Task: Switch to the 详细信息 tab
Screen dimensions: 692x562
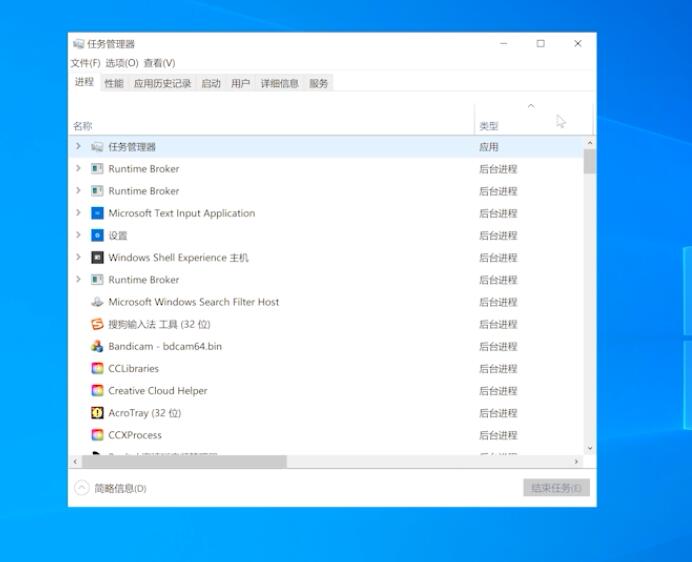Action: click(x=279, y=83)
